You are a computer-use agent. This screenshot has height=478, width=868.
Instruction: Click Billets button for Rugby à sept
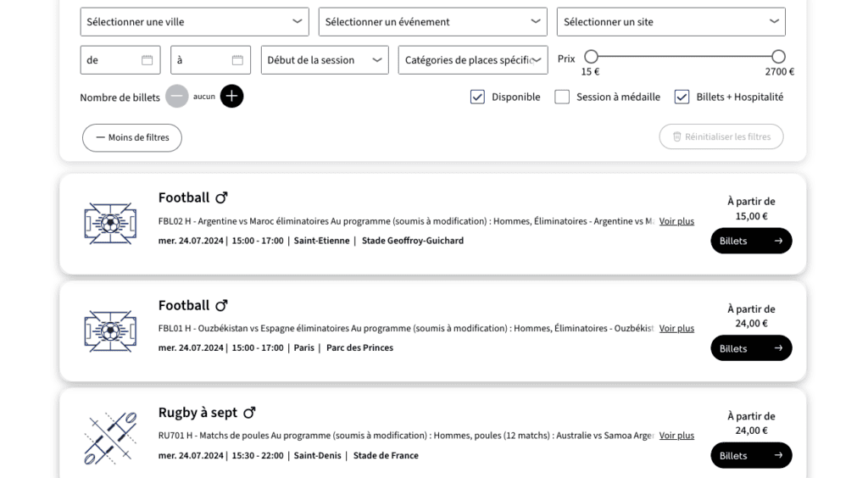(751, 455)
